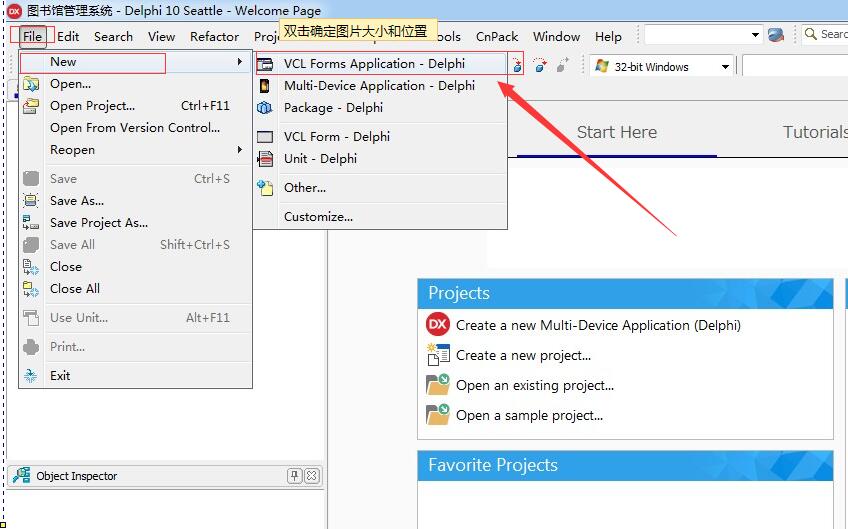Click the Exit menu icon
Image resolution: width=848 pixels, height=529 pixels.
pyautogui.click(x=31, y=375)
